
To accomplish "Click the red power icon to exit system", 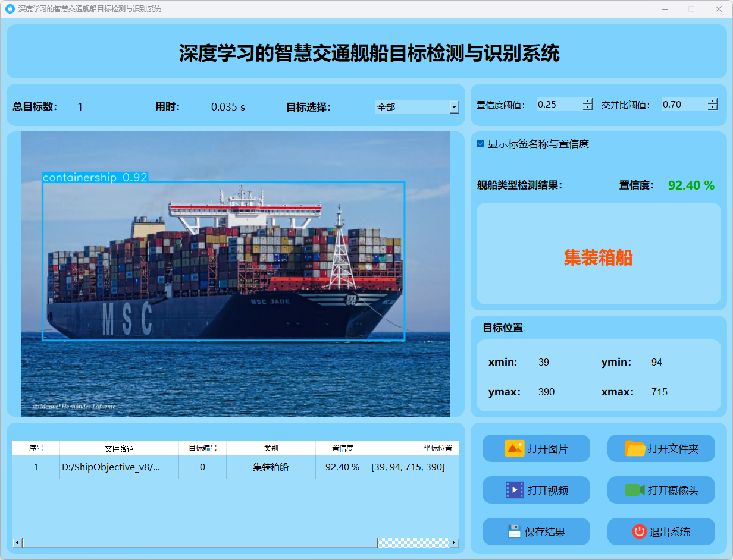I will coord(639,531).
